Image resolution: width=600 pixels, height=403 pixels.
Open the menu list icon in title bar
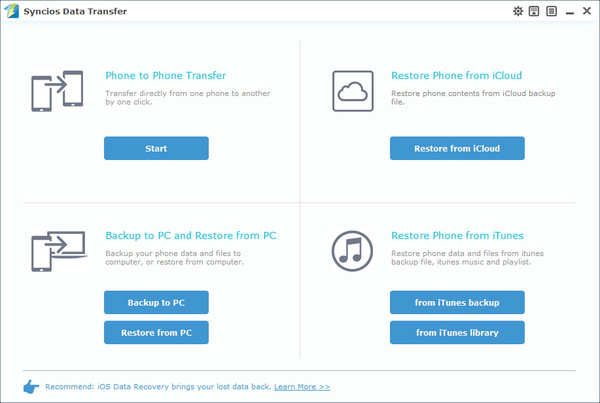pos(551,11)
